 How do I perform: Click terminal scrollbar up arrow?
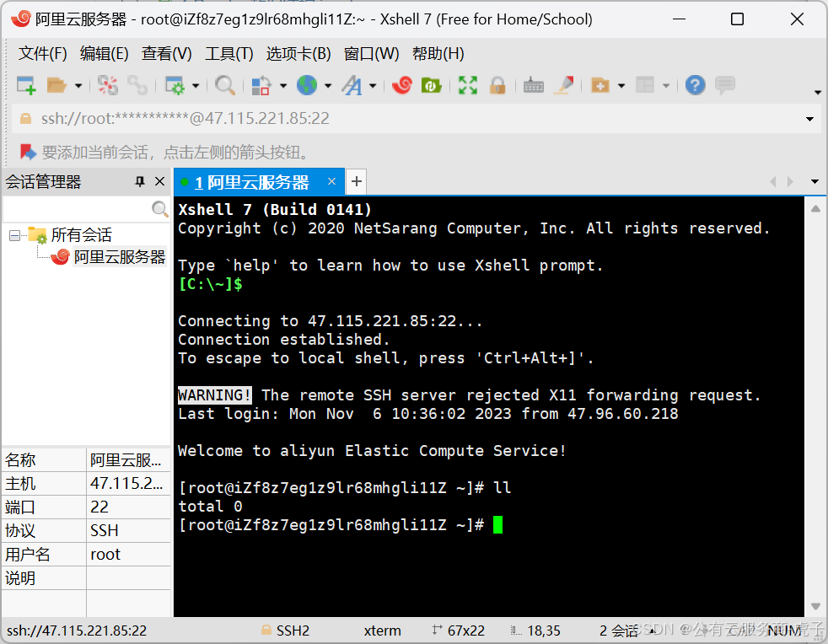click(815, 208)
